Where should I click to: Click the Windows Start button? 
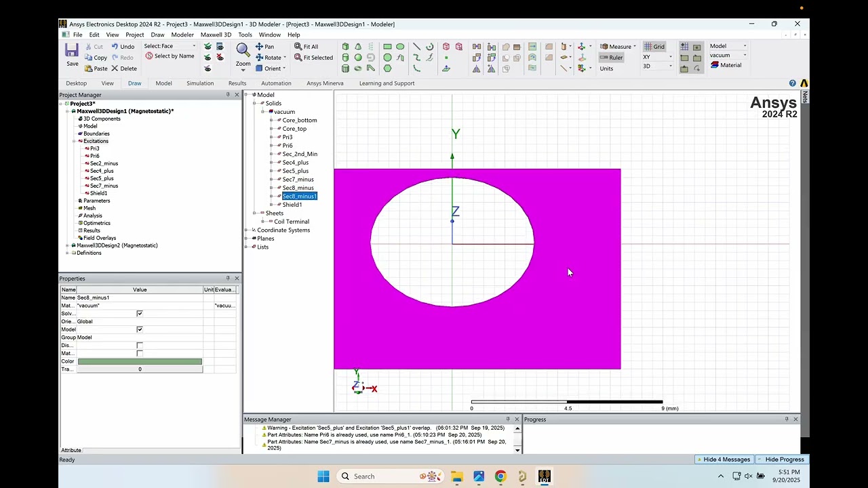click(323, 476)
